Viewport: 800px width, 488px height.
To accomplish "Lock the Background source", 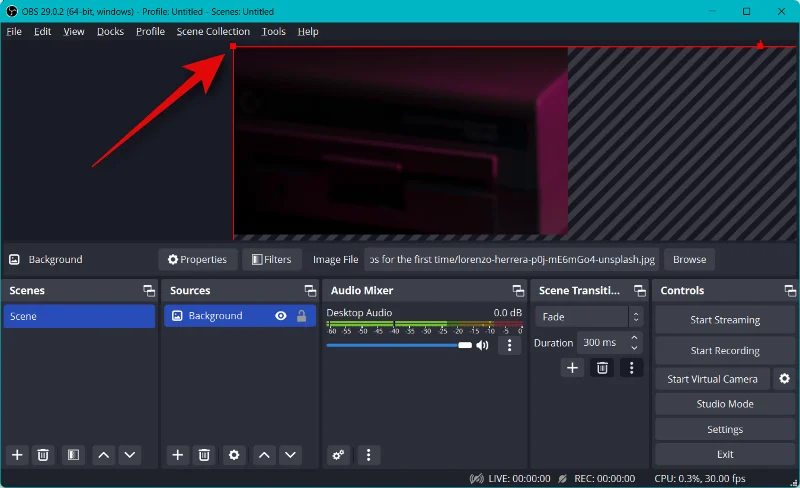I will (x=302, y=316).
